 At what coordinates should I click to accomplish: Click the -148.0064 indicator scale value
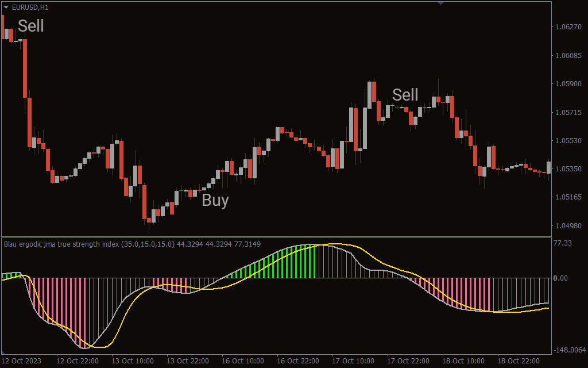point(569,350)
